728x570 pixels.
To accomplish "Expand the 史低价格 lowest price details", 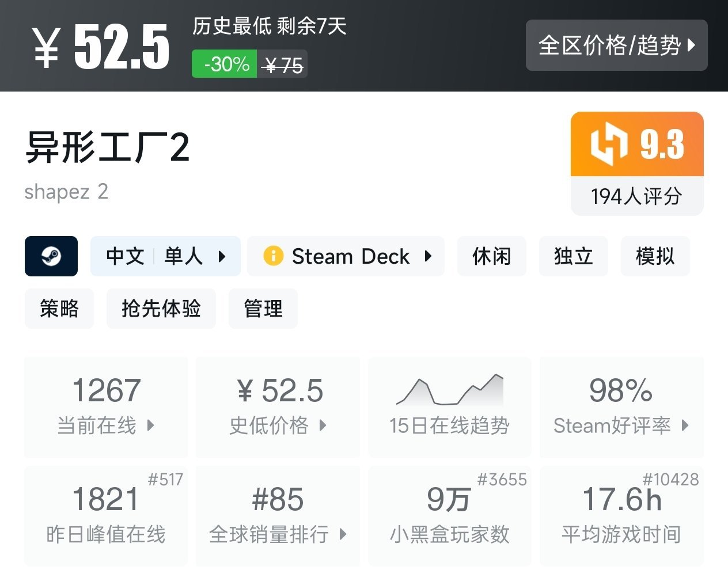I will click(x=278, y=406).
